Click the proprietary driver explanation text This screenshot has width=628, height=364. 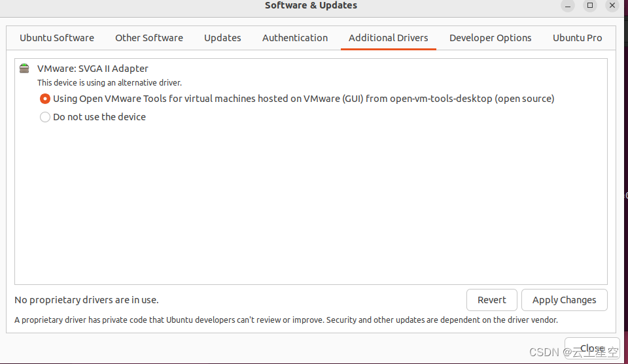point(286,320)
